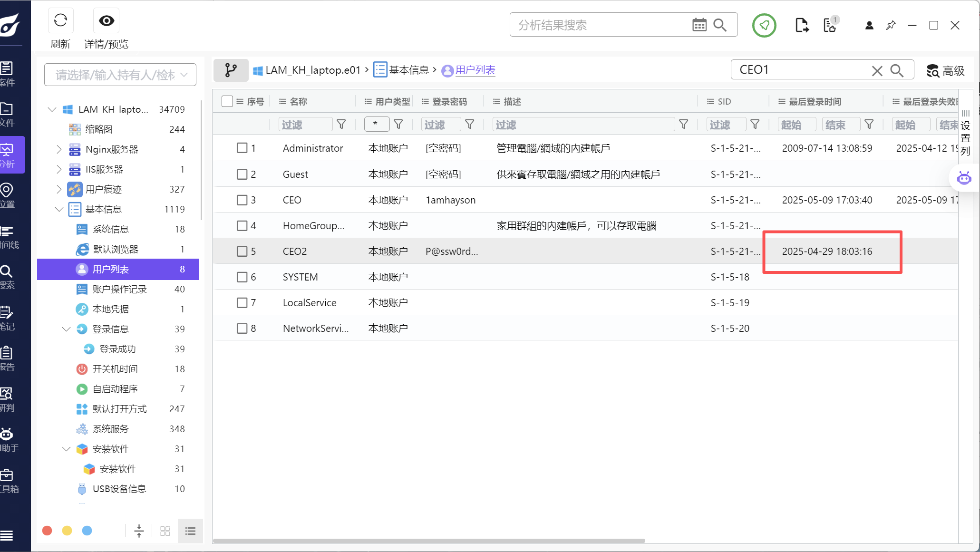This screenshot has width=980, height=552.
Task: Click the 高级 advanced search button
Action: click(946, 71)
